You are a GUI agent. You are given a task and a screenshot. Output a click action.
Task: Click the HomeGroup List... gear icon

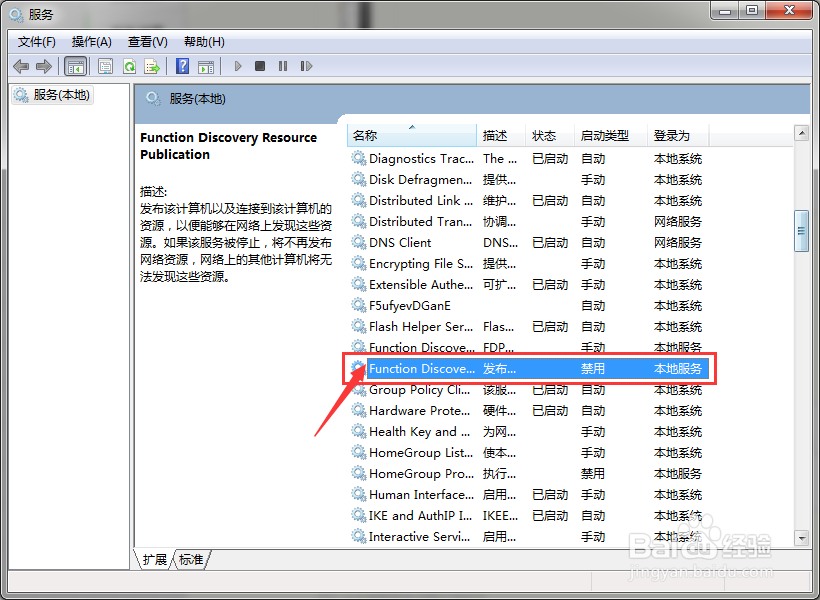click(x=359, y=452)
